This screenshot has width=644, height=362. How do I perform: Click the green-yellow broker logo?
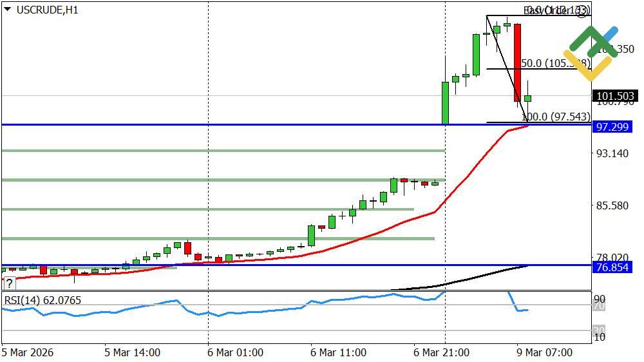(x=591, y=53)
